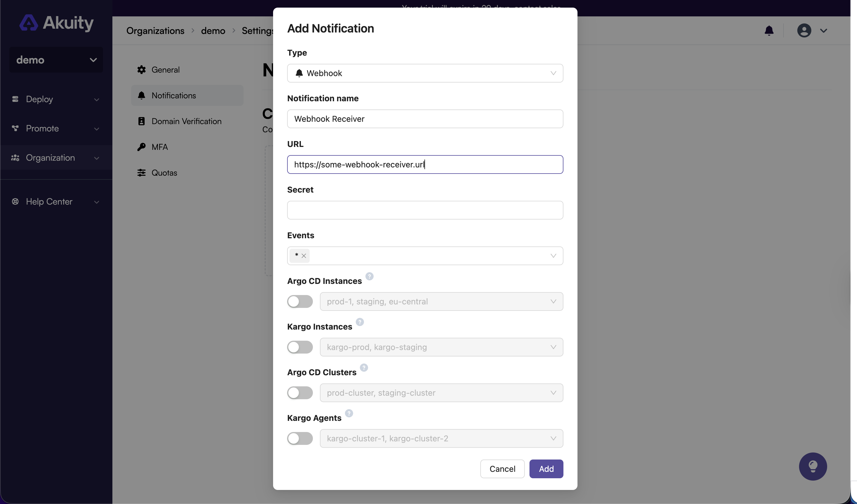The width and height of the screenshot is (857, 504).
Task: Select the Notifications bell icon in settings menu
Action: [x=142, y=96]
